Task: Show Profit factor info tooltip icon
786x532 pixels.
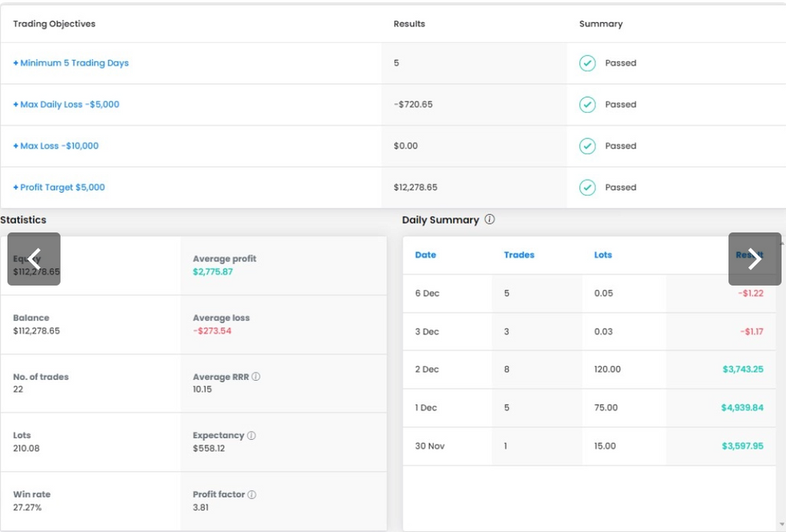Action: 252,494
